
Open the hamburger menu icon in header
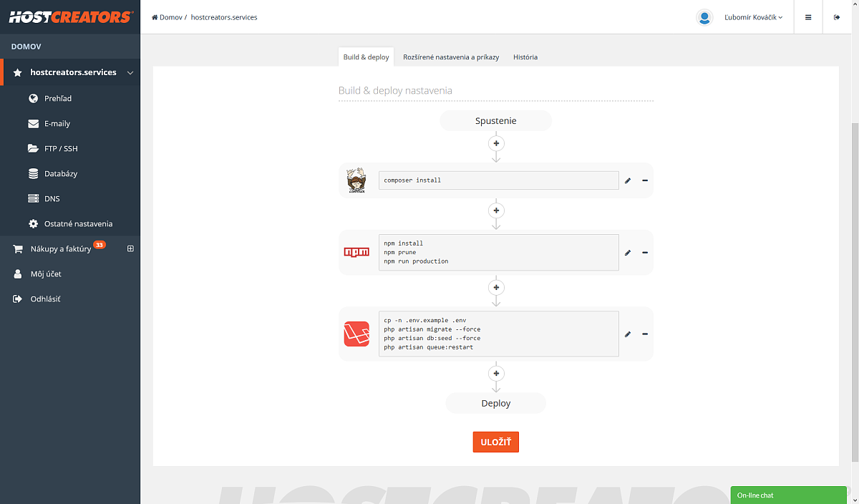coord(808,17)
